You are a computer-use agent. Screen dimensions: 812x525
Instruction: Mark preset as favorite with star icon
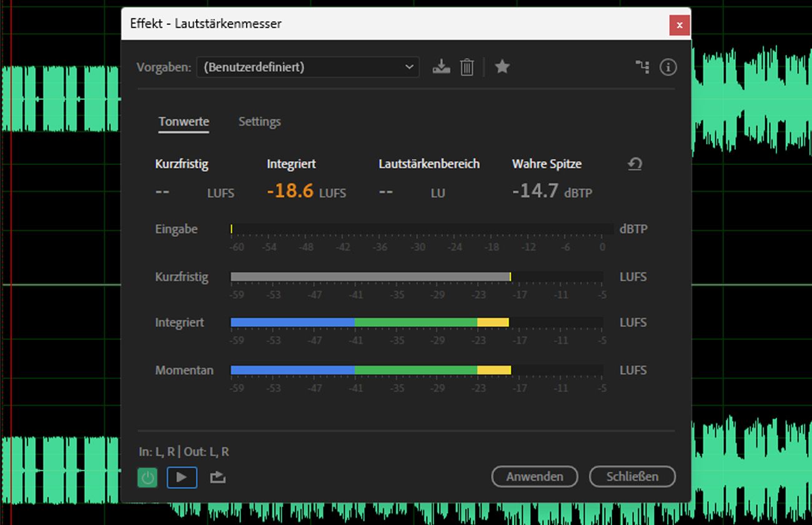[x=502, y=67]
